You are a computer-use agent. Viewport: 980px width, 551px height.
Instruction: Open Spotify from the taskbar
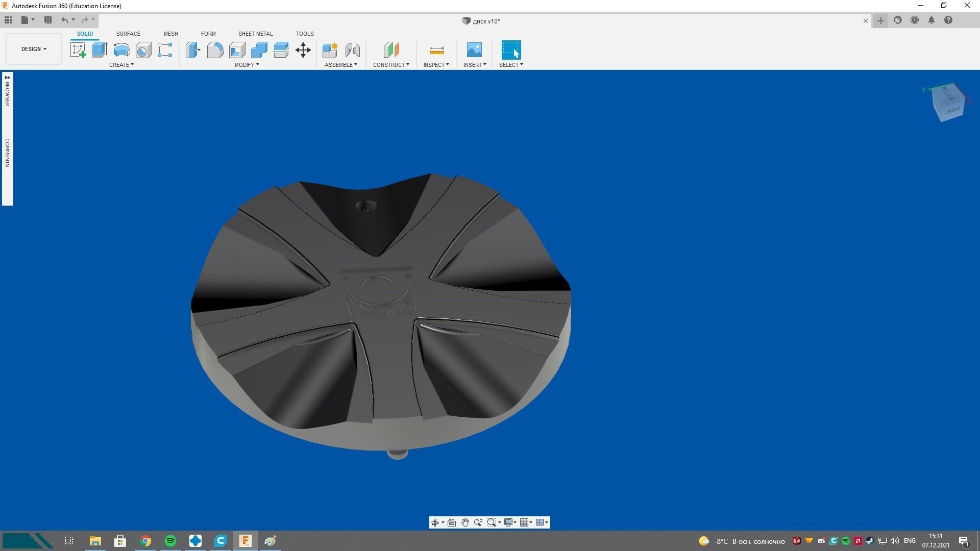pyautogui.click(x=170, y=541)
